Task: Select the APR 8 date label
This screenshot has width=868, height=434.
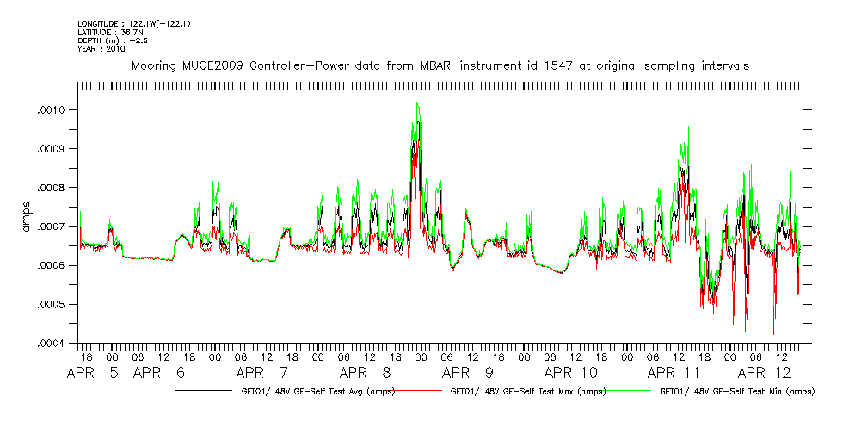Action: [x=366, y=374]
